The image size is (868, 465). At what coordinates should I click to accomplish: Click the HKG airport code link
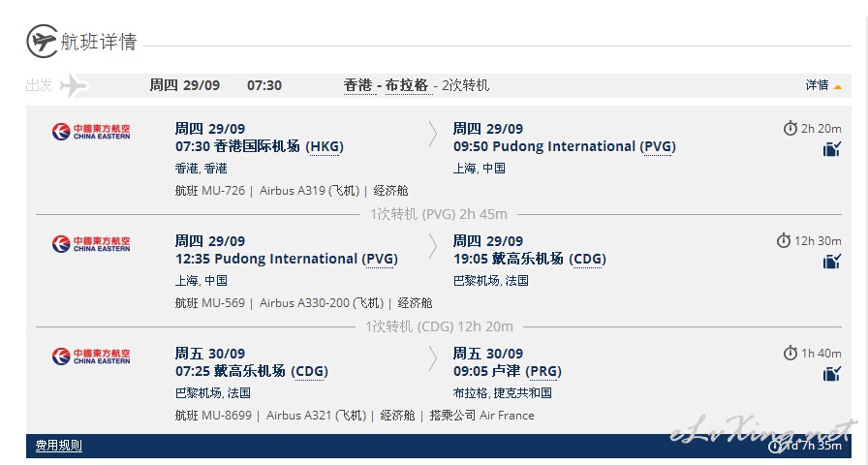tap(325, 146)
